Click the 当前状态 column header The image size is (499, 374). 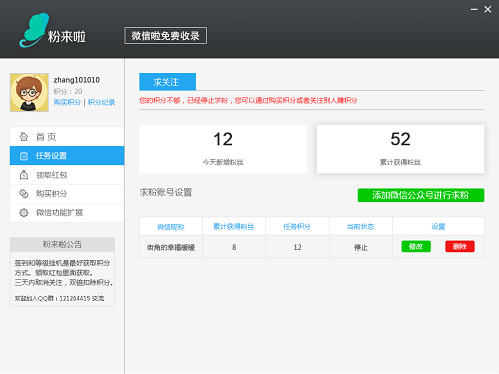[x=360, y=227]
